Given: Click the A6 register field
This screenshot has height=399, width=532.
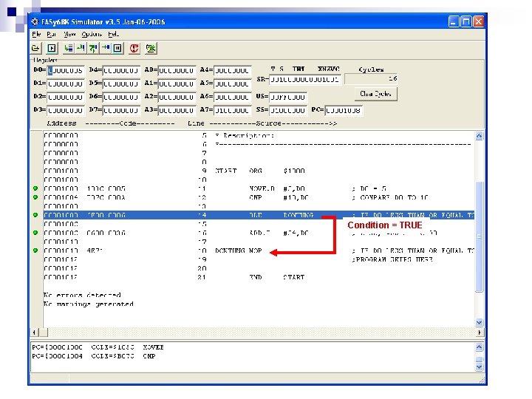Looking at the screenshot, I should [233, 97].
